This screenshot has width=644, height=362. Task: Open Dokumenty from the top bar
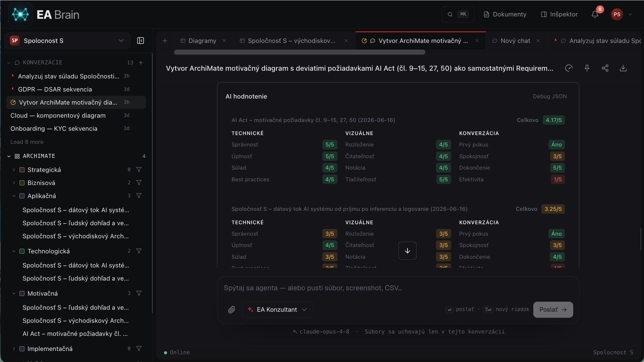coord(505,14)
